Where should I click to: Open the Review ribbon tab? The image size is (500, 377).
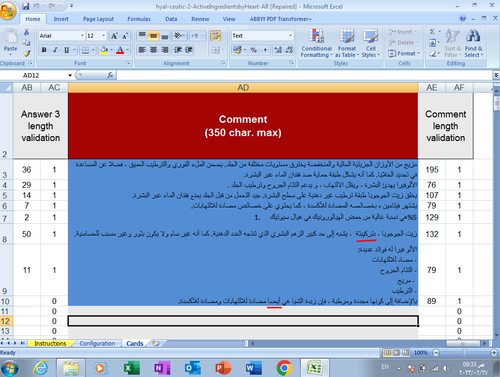pos(200,19)
